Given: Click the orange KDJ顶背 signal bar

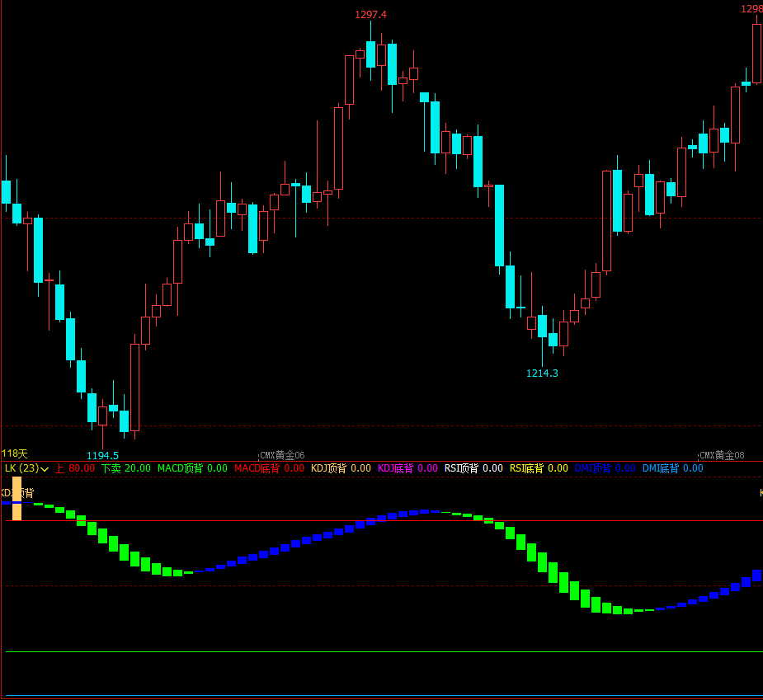Looking at the screenshot, I should coord(16,498).
